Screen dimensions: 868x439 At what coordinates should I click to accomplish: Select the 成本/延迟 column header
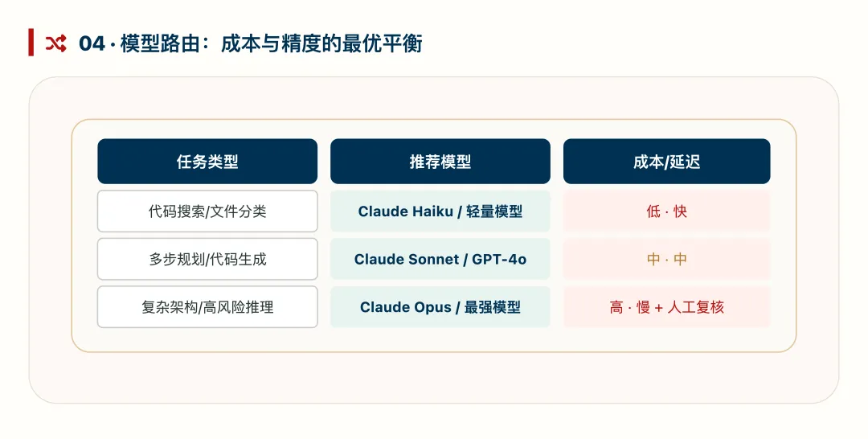(666, 161)
